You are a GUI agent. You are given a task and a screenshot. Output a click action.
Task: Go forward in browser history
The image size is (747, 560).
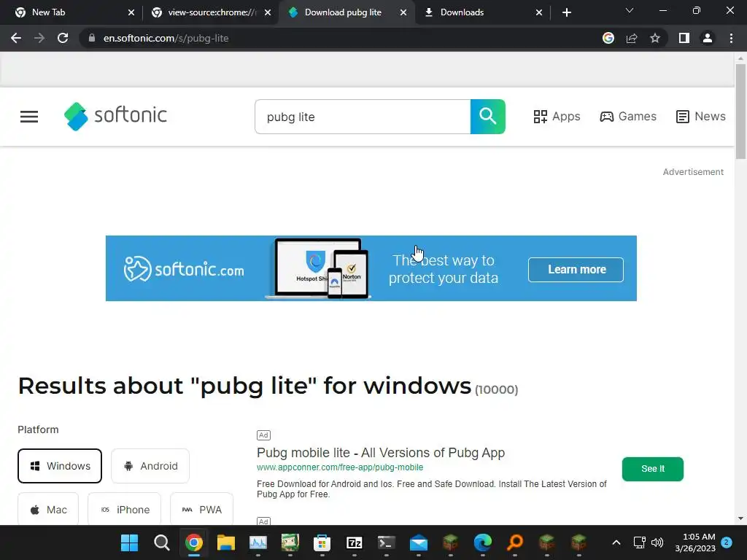39,38
